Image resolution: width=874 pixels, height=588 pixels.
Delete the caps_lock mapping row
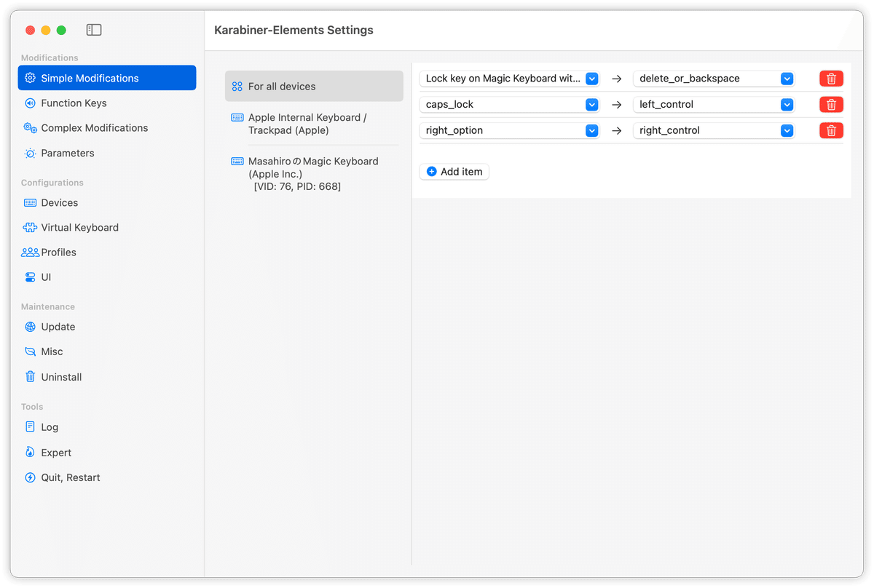point(831,104)
